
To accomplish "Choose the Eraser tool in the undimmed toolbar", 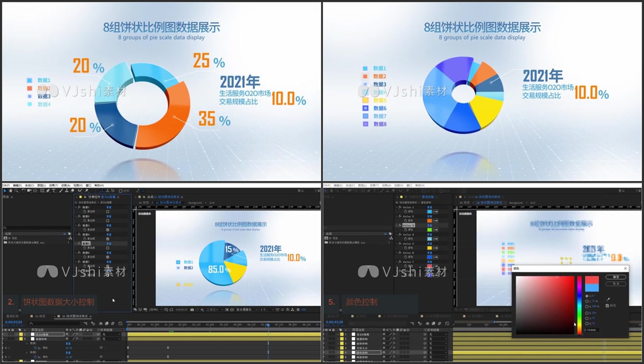I will tap(73, 191).
